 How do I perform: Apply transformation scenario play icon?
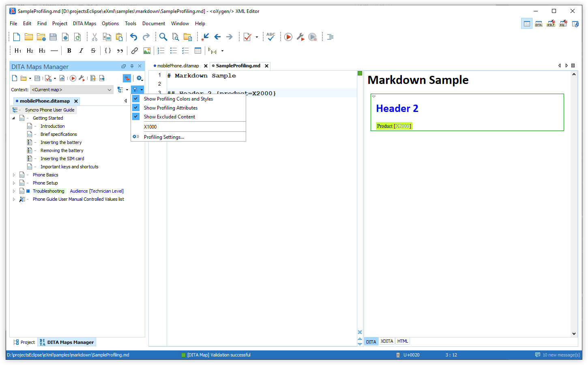(288, 37)
